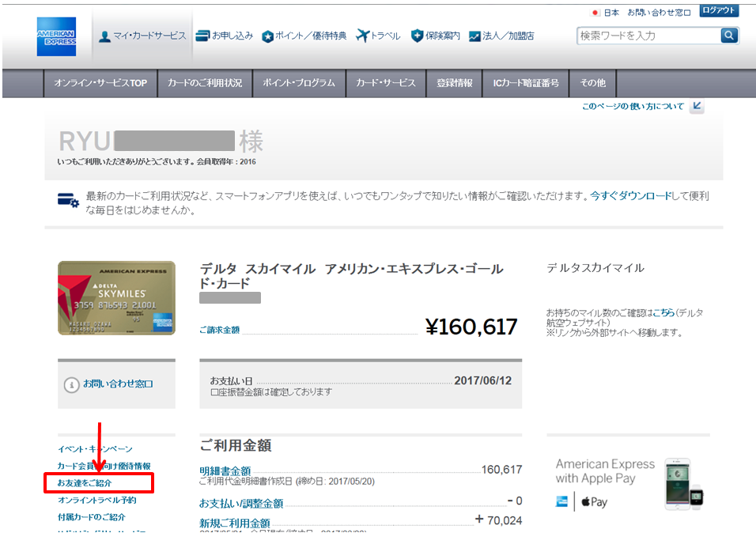Click the 法人/加盟店 chart icon
Image resolution: width=756 pixels, height=533 pixels.
tap(474, 36)
